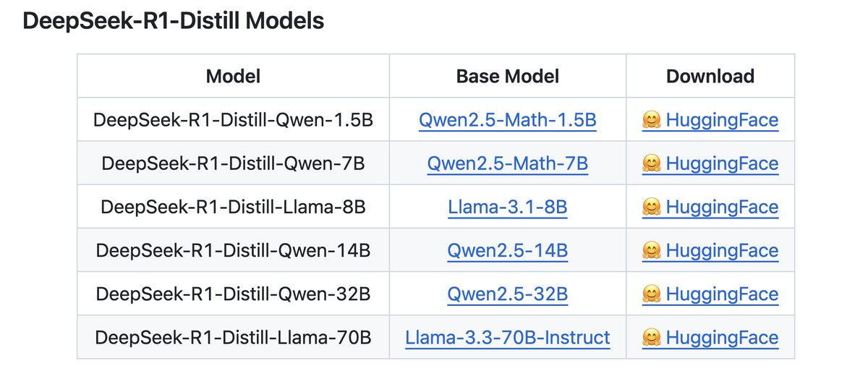The width and height of the screenshot is (868, 371).
Task: Select the DeepSeek-R1-Distill-Qwen-32B cell text
Action: [x=233, y=294]
